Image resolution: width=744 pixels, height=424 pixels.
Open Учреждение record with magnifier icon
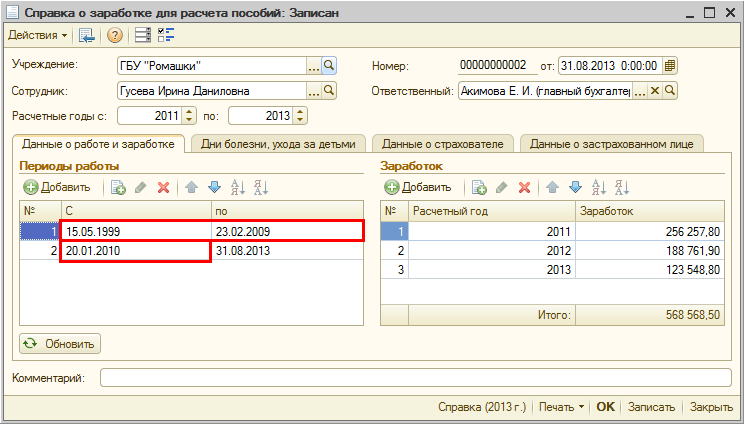click(x=329, y=66)
